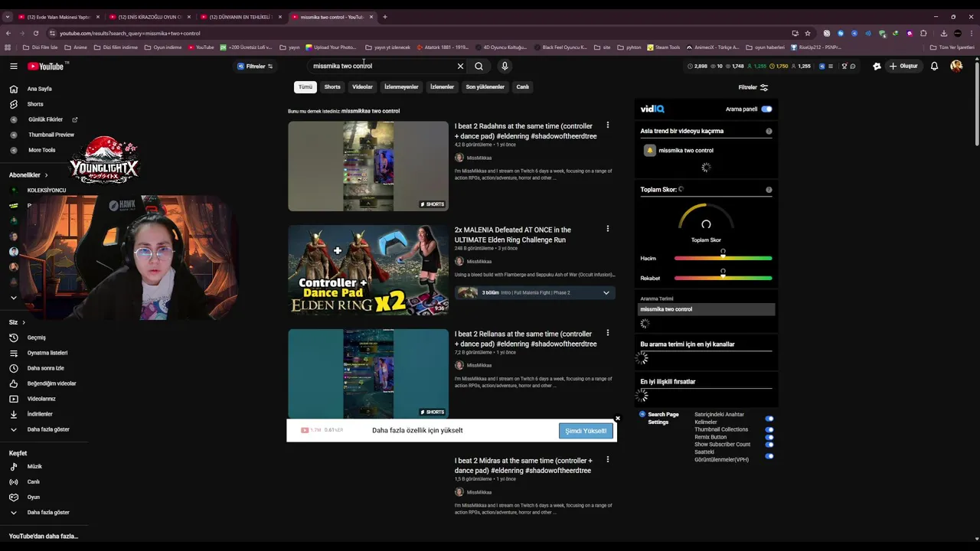
Task: Show more subscriptions with the down chevron
Action: [13, 298]
